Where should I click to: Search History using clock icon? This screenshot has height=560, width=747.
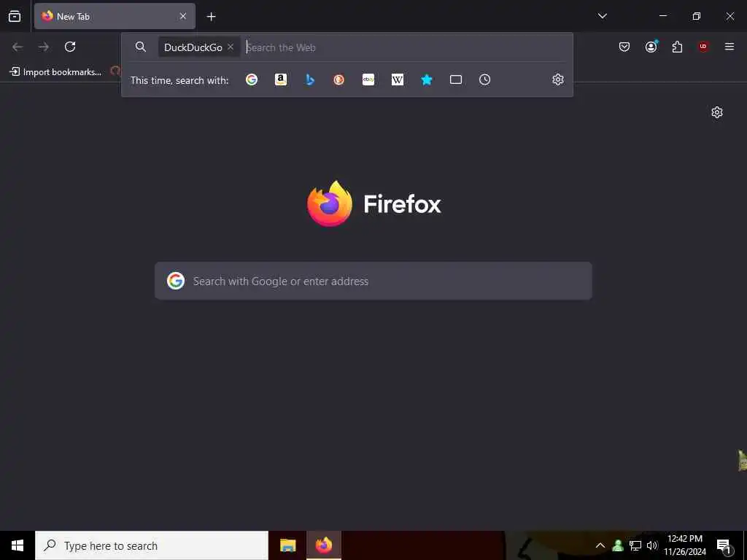tap(484, 79)
